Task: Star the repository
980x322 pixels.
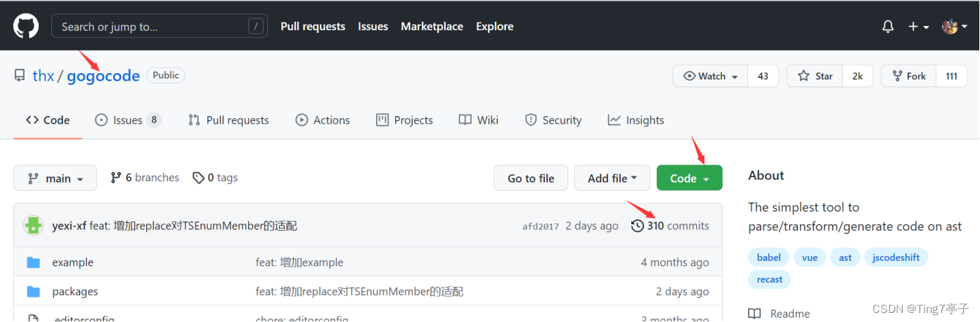Action: (815, 76)
